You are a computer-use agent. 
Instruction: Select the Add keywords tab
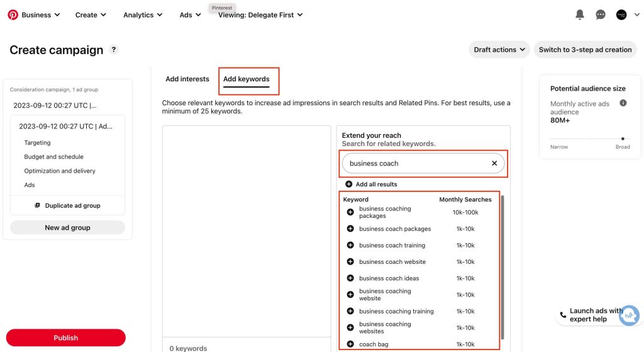[247, 79]
